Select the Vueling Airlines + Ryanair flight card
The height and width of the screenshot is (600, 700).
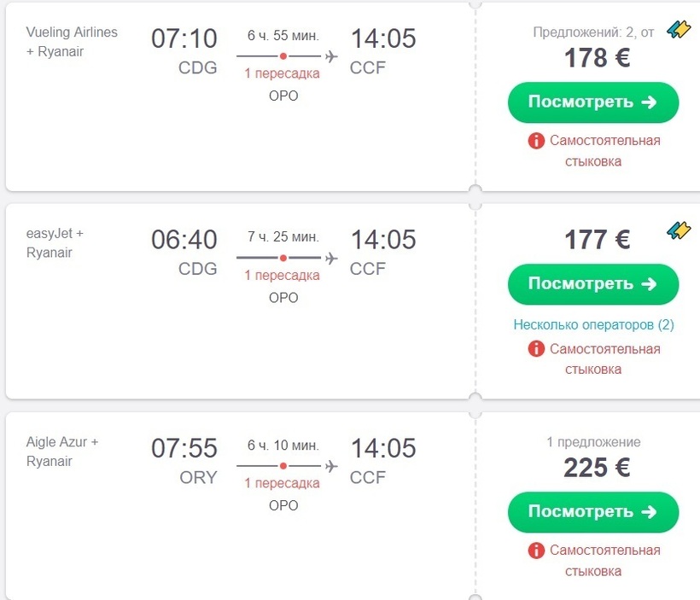[237, 96]
